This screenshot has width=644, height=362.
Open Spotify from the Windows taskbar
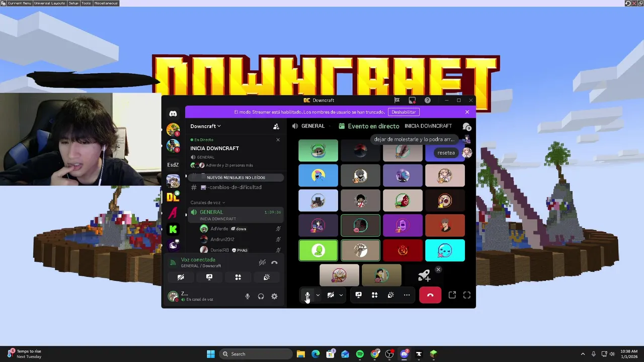click(x=360, y=354)
